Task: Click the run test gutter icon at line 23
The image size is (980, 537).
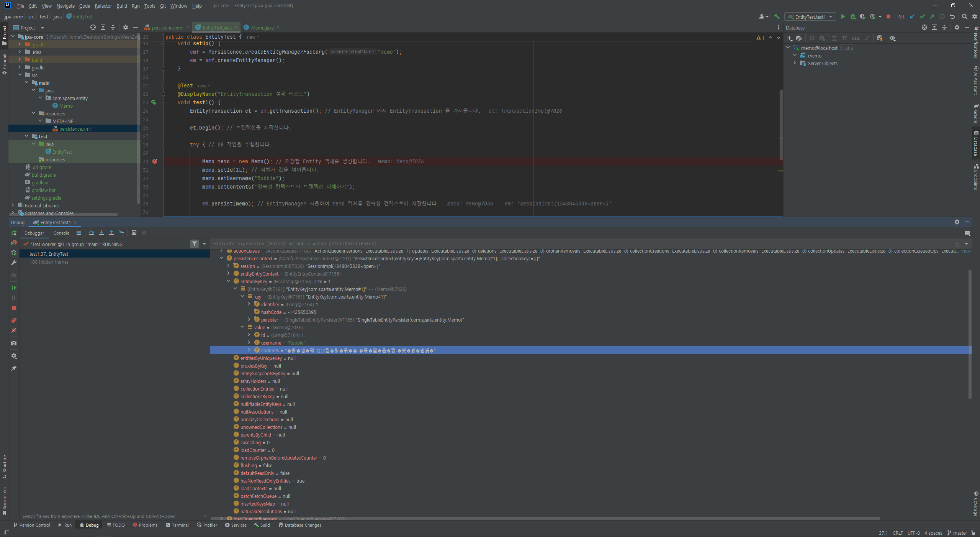Action: [154, 102]
